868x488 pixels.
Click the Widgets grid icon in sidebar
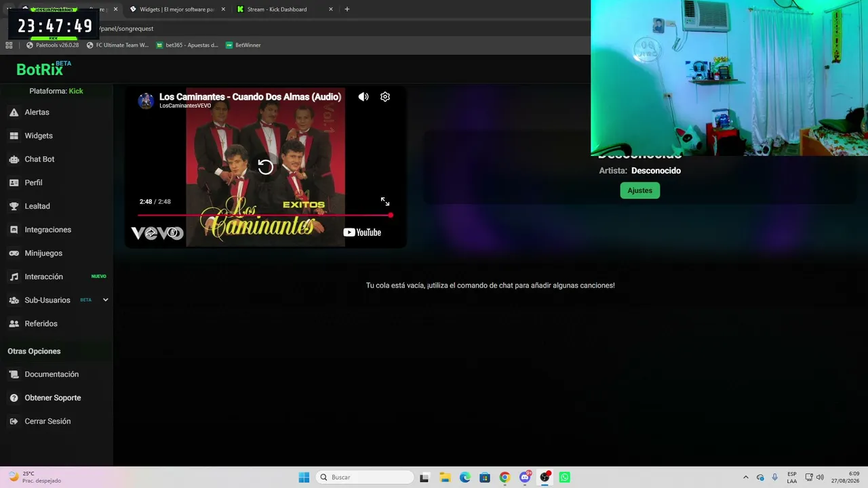14,136
